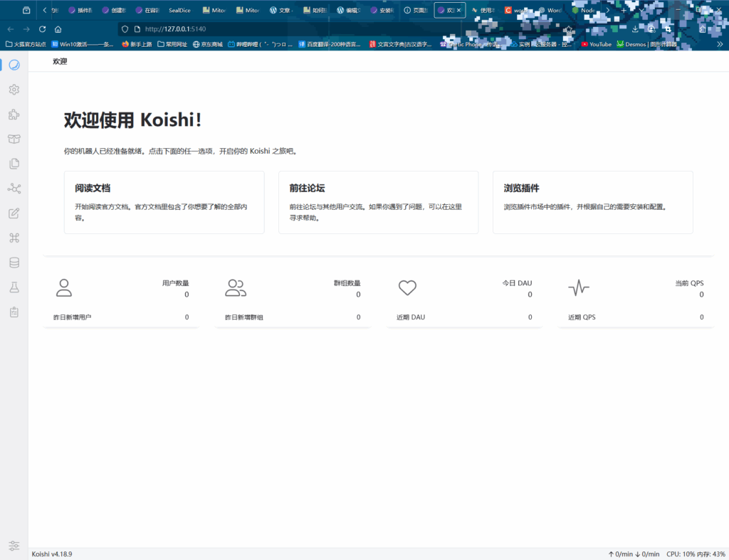Go to forum via 前往论坛 card

[x=378, y=202]
